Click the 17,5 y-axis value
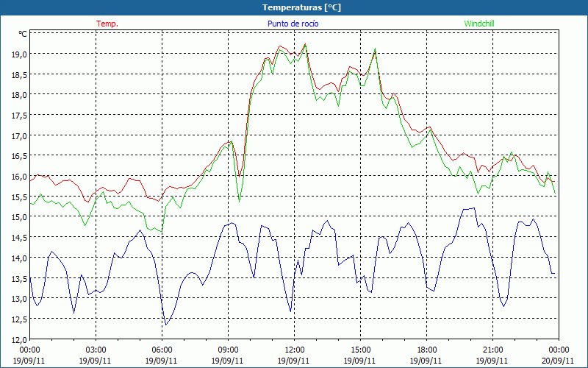Screen dimensions: 588x368 click(20, 116)
